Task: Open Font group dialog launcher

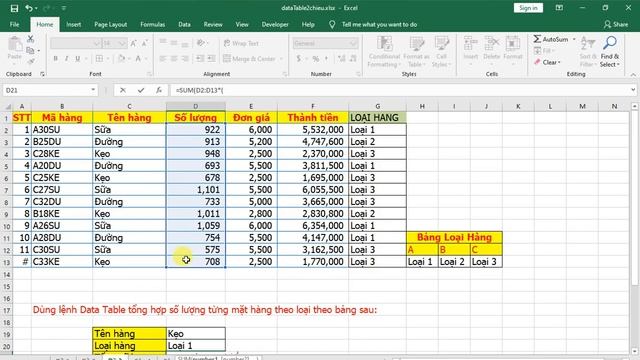Action: coord(149,74)
